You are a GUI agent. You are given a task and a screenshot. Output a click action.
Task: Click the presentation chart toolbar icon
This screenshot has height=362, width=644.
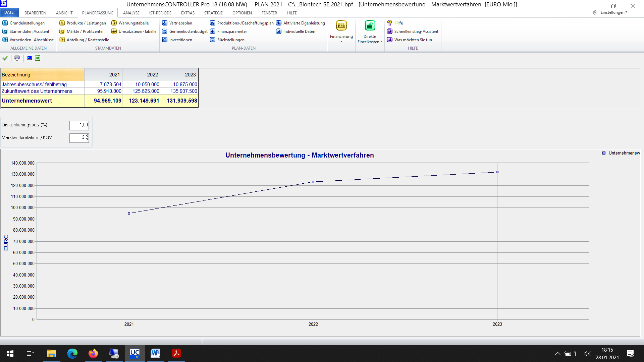[30, 58]
